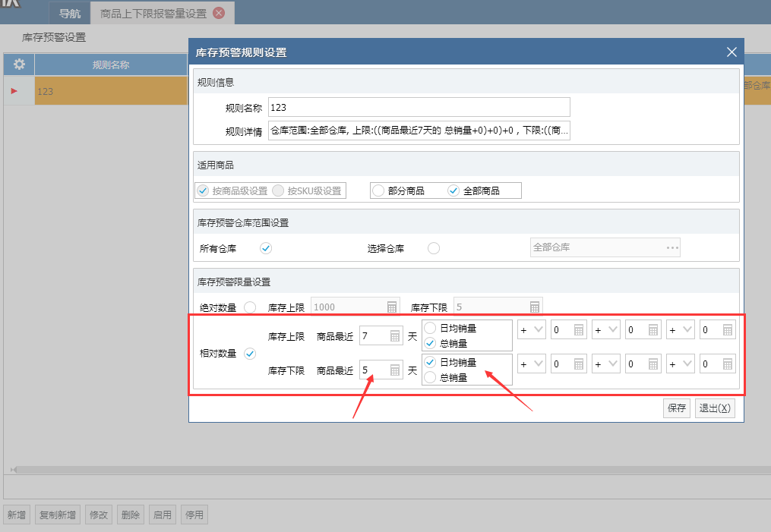Click 退出(X) button
Screen dimensions: 771x532
(715, 408)
